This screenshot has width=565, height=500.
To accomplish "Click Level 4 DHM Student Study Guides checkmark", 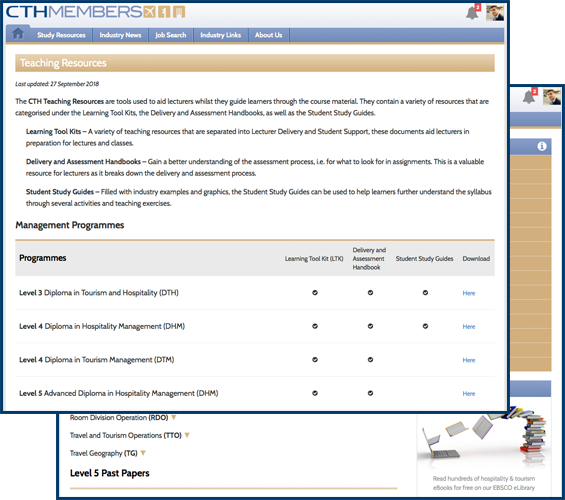I will click(425, 326).
